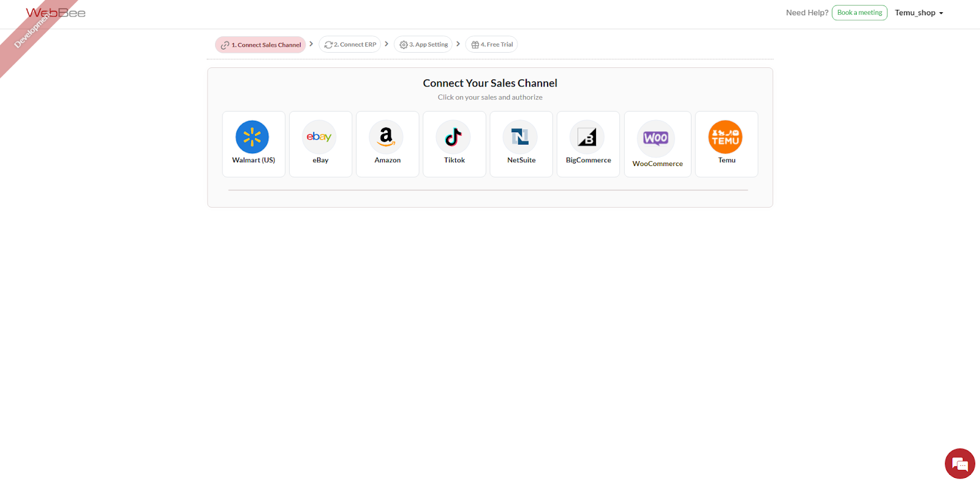Open the live chat bubble icon

960,464
